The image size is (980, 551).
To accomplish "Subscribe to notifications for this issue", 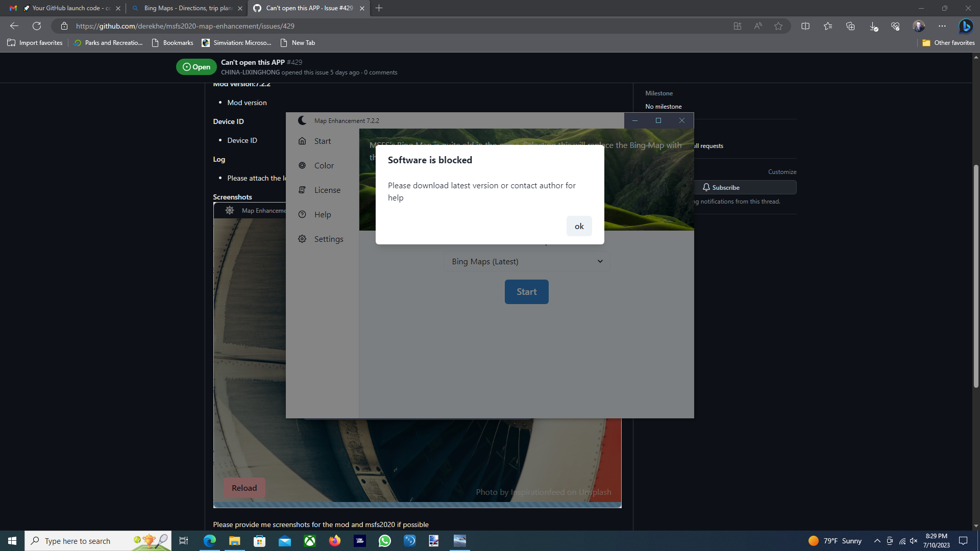I will pos(725,187).
